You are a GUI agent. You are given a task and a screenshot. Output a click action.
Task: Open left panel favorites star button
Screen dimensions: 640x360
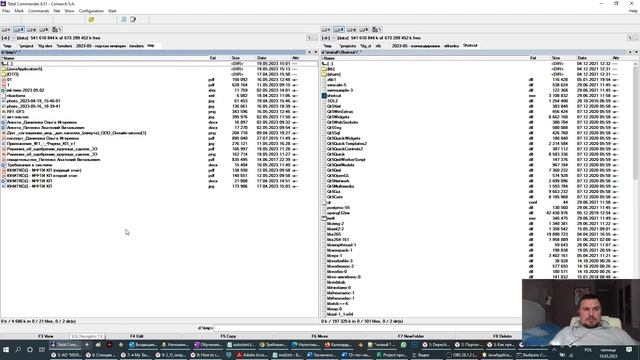click(x=309, y=52)
